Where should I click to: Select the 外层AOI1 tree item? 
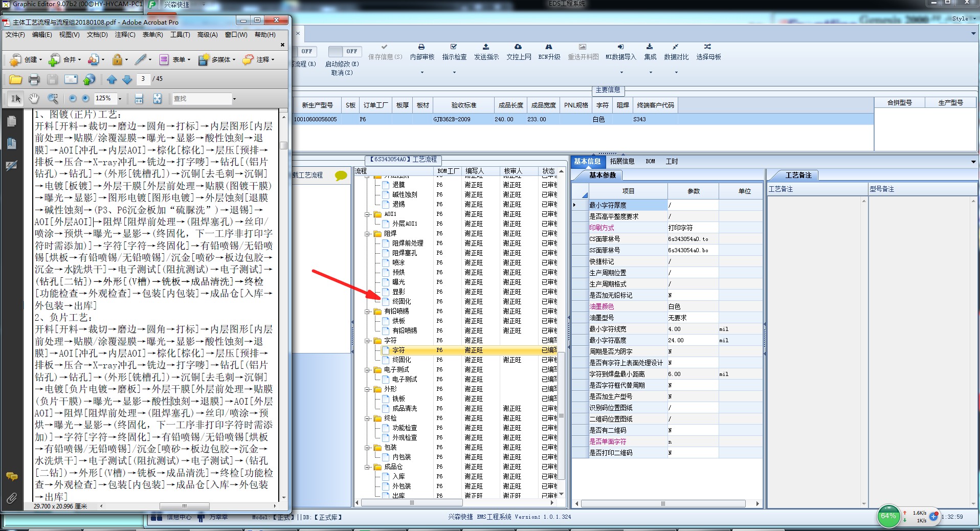pyautogui.click(x=405, y=224)
